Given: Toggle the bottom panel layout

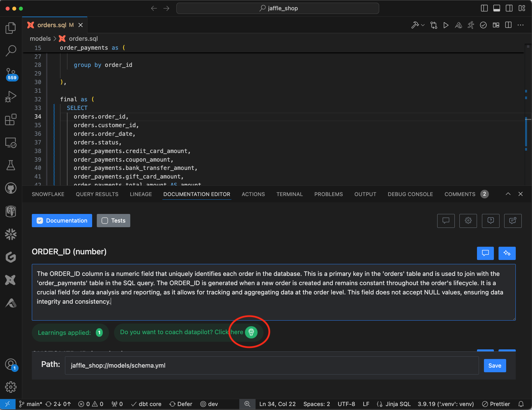Looking at the screenshot, I should click(x=497, y=8).
